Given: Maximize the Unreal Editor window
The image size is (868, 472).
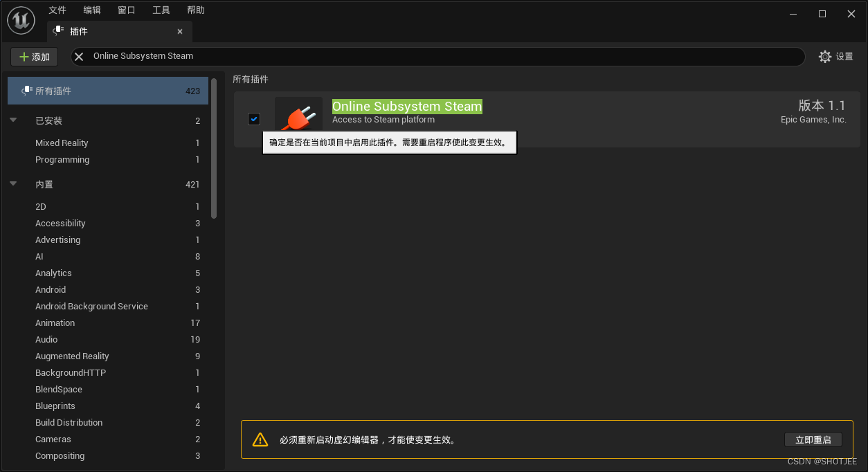Looking at the screenshot, I should (822, 14).
